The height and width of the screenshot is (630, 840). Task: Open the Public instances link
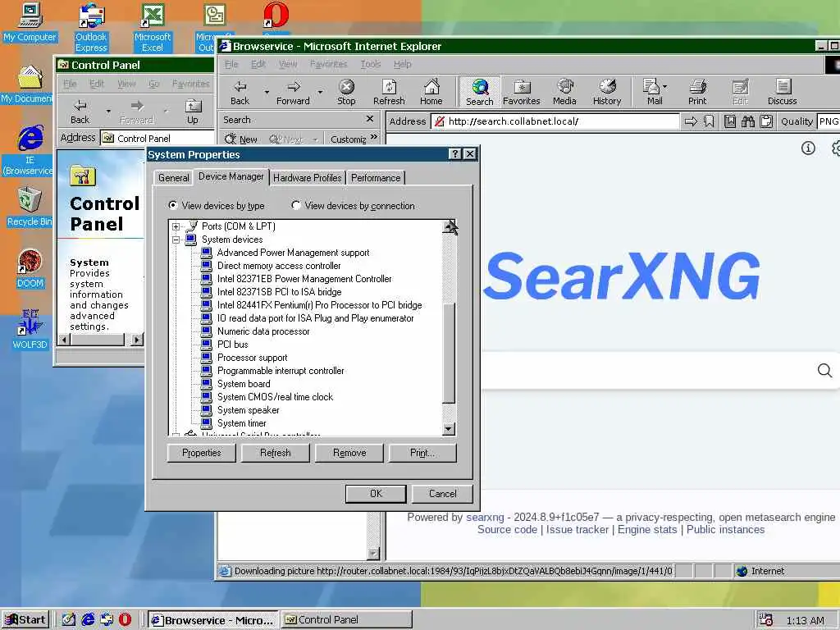pyautogui.click(x=725, y=529)
